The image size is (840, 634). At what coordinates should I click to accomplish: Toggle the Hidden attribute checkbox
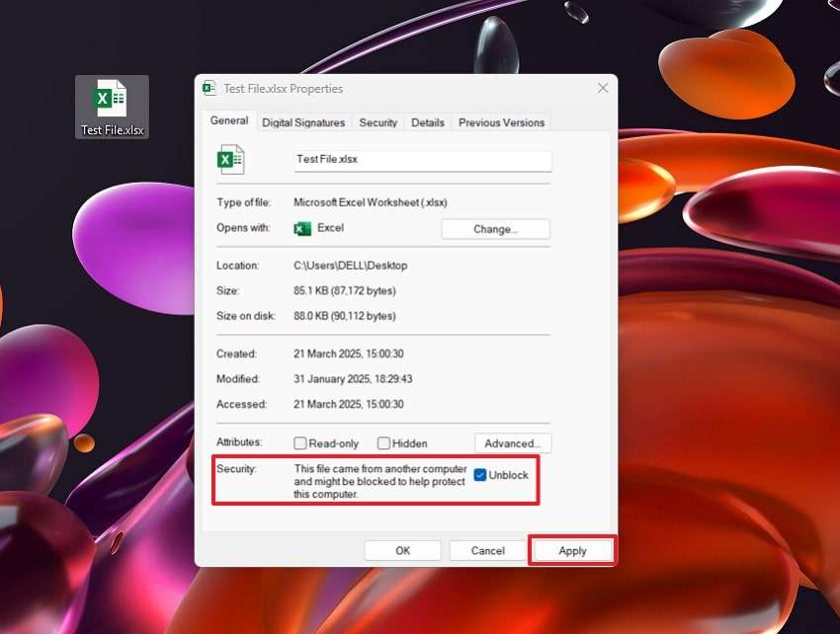click(383, 443)
